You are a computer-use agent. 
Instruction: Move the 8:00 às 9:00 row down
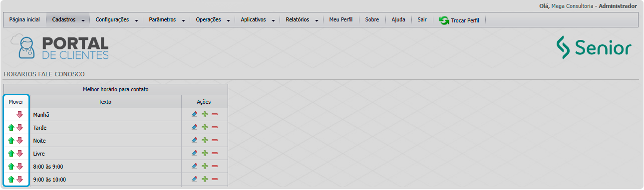point(20,166)
